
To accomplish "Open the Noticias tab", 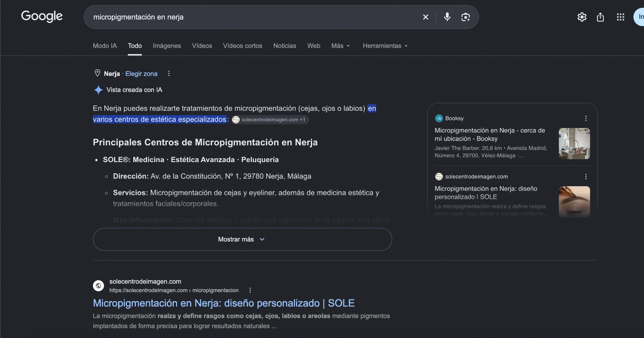I will [285, 46].
